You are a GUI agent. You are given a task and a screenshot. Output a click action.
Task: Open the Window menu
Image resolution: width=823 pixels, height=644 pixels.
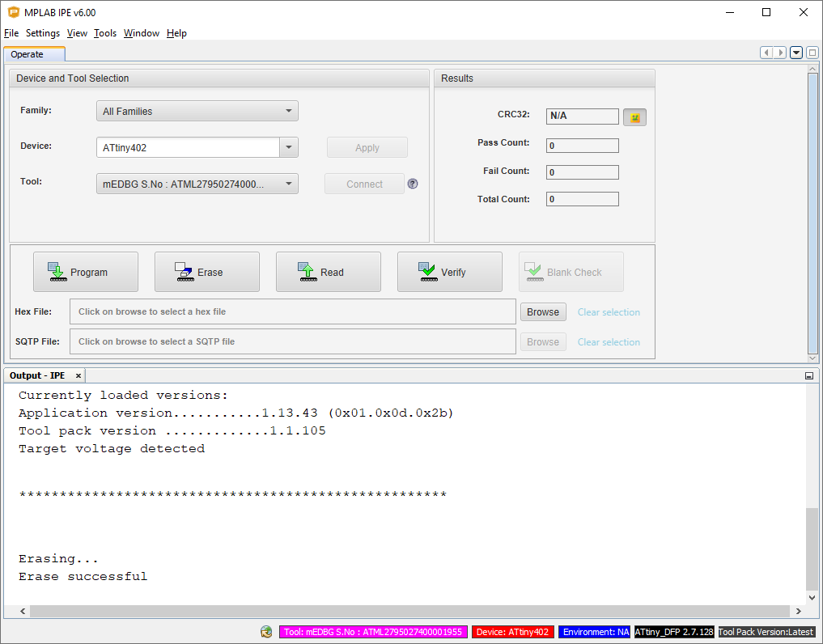pyautogui.click(x=141, y=33)
